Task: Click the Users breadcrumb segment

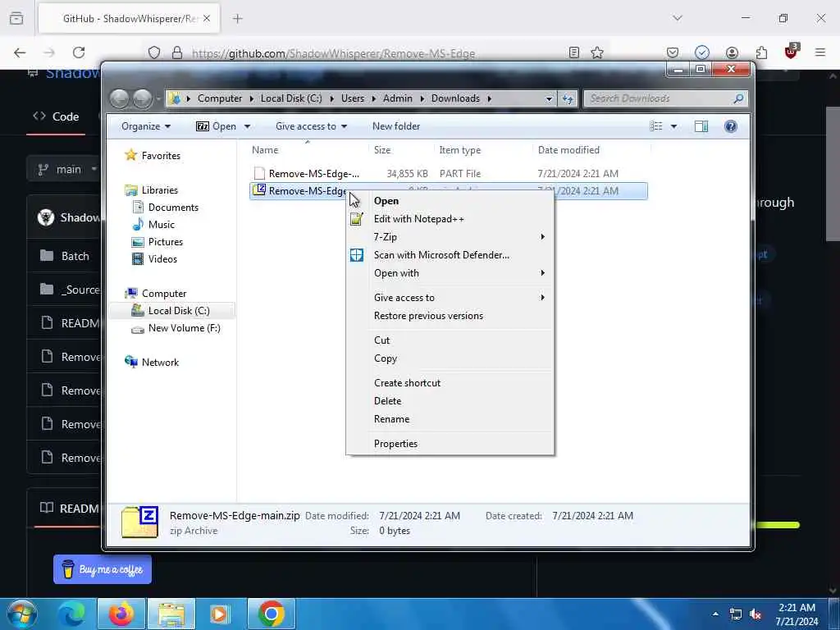Action: (353, 98)
